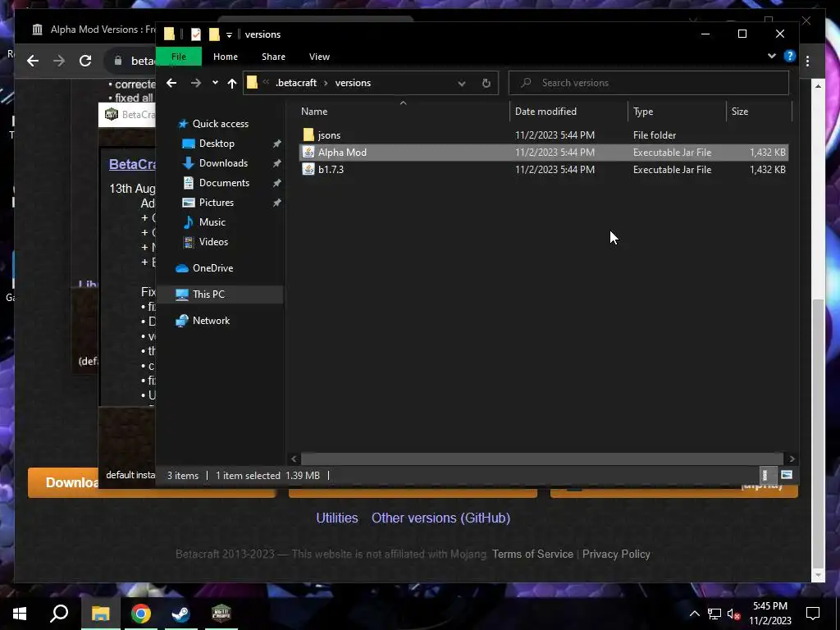Open the Privacy Policy link
The image size is (840, 630).
[x=616, y=554]
